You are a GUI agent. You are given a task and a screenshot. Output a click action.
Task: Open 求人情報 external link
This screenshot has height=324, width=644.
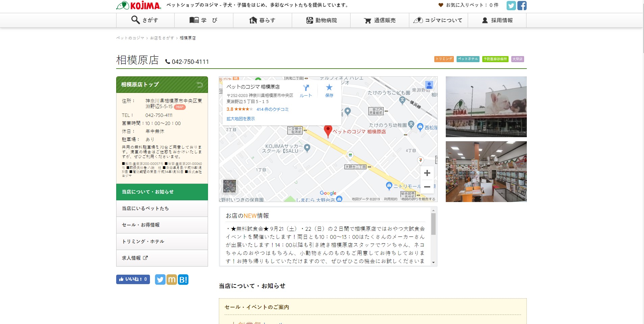coord(162,258)
